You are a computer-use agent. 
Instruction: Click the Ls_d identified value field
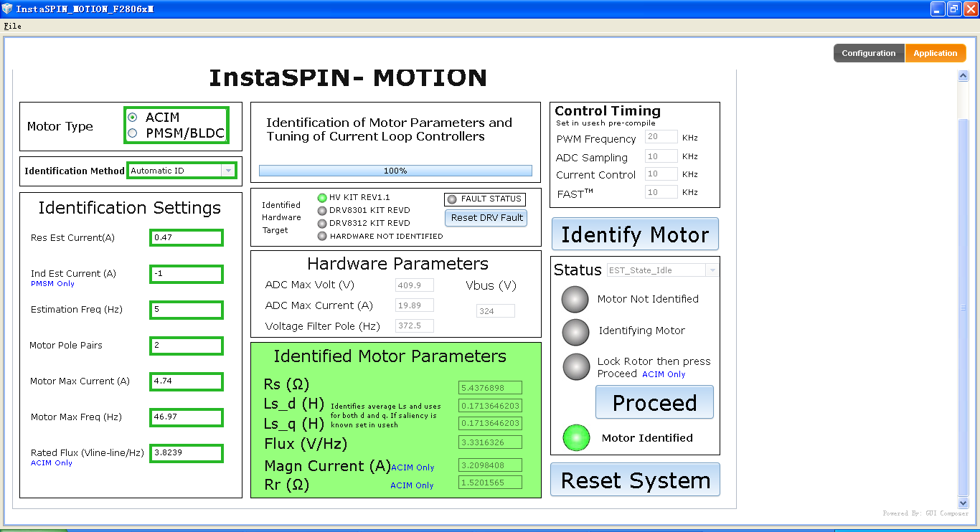click(x=490, y=406)
